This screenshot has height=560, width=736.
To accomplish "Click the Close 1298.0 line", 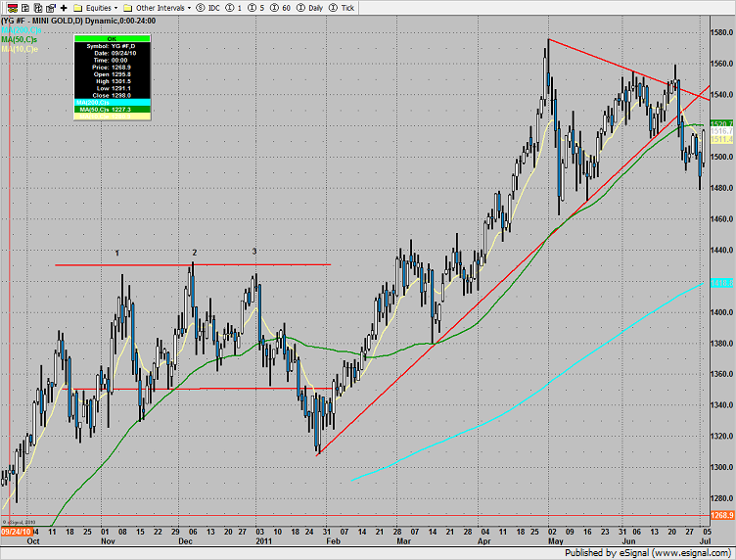I will (x=113, y=95).
